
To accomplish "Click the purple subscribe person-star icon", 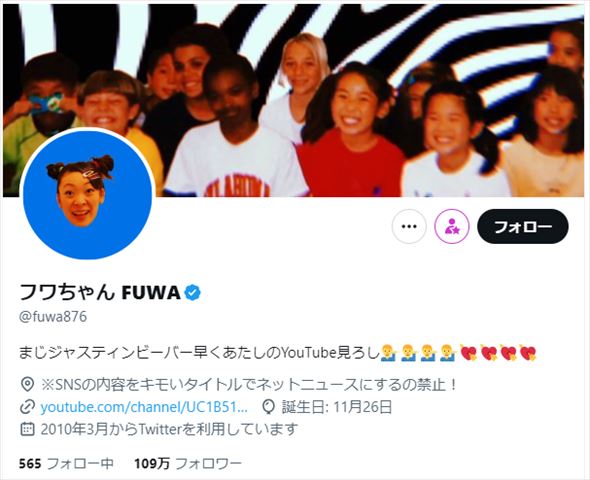I will [452, 226].
